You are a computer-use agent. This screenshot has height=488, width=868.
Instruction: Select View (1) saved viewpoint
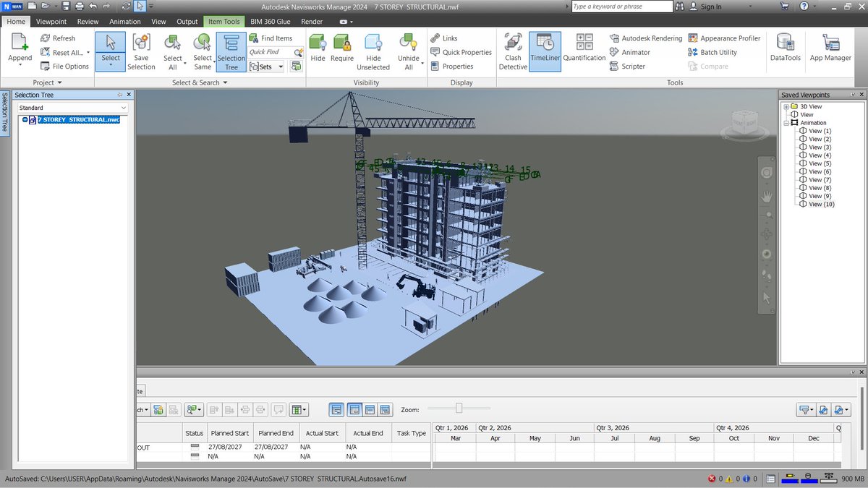pos(816,131)
